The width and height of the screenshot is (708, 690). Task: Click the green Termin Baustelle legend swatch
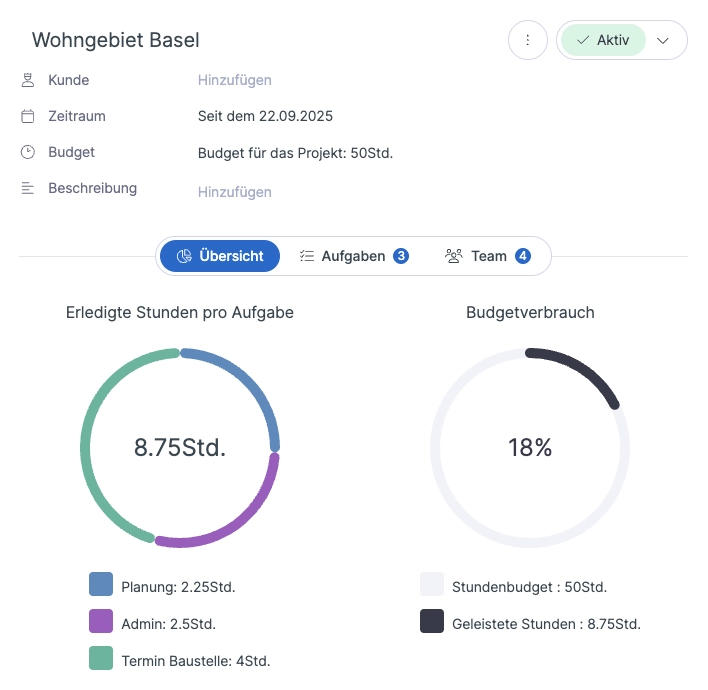101,658
